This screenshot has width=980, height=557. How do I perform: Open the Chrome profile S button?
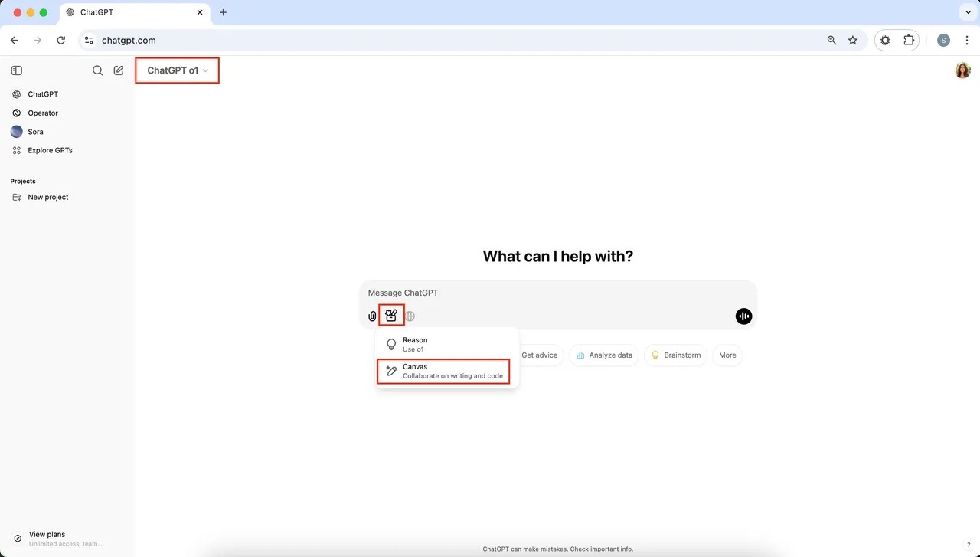coord(943,41)
